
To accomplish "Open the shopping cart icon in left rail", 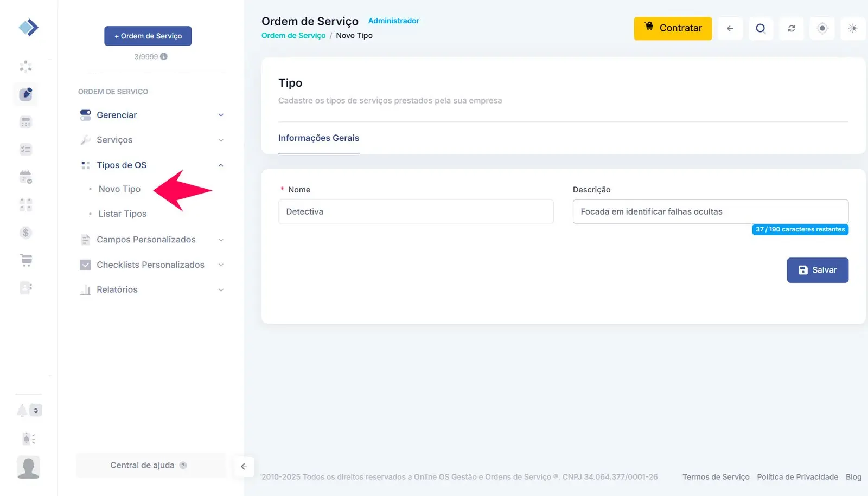I will [x=26, y=260].
